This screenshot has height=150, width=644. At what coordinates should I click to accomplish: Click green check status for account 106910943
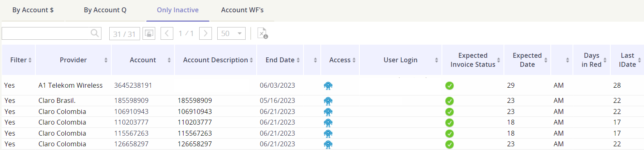pos(450,111)
